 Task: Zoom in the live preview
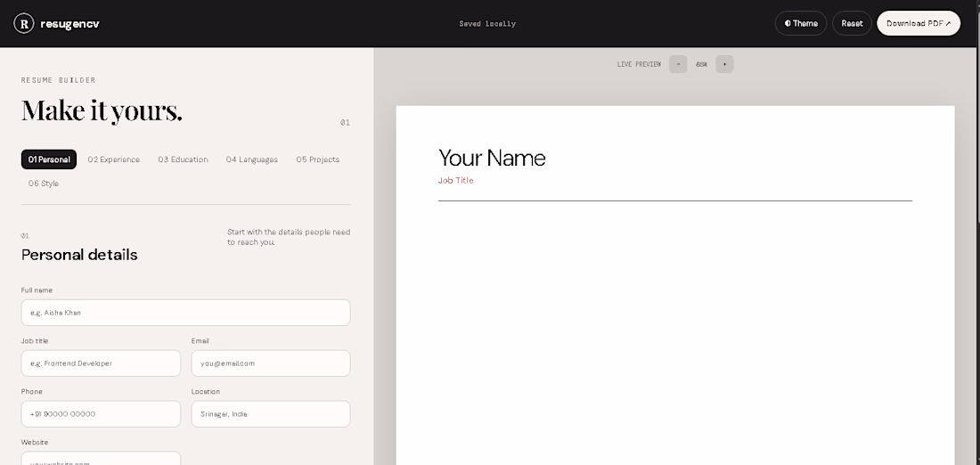(724, 64)
